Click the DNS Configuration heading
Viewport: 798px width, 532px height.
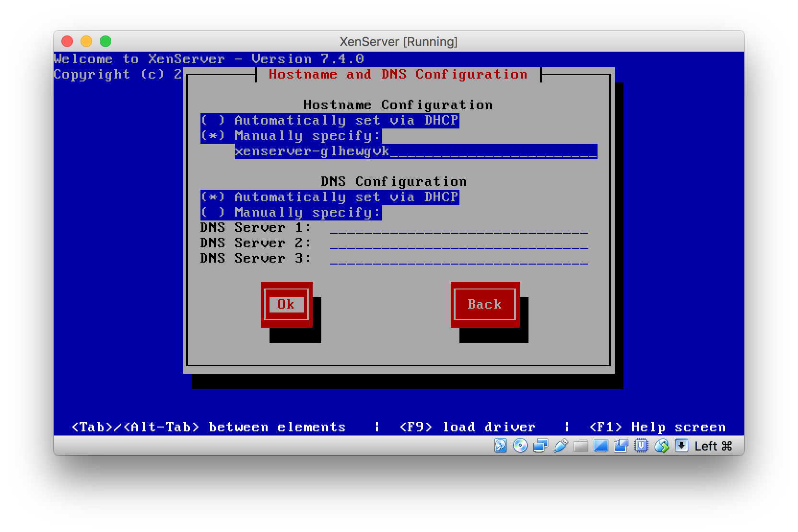tap(394, 182)
